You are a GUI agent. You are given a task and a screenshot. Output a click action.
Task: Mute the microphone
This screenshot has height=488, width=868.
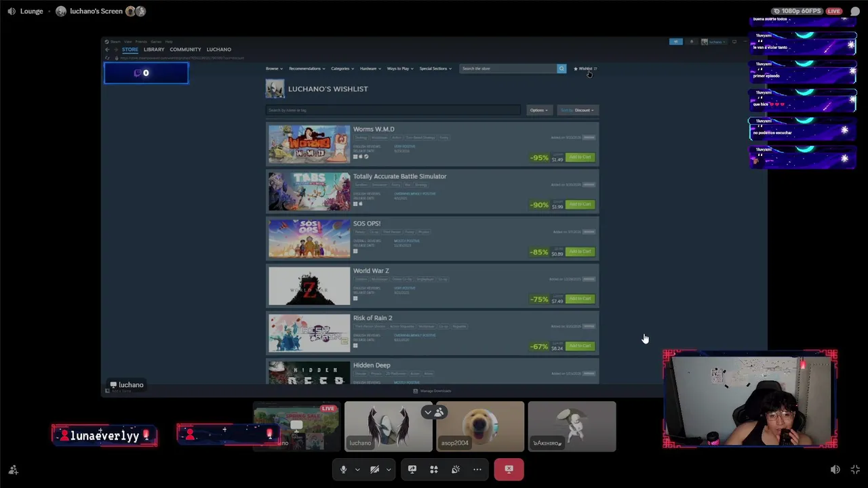click(343, 469)
